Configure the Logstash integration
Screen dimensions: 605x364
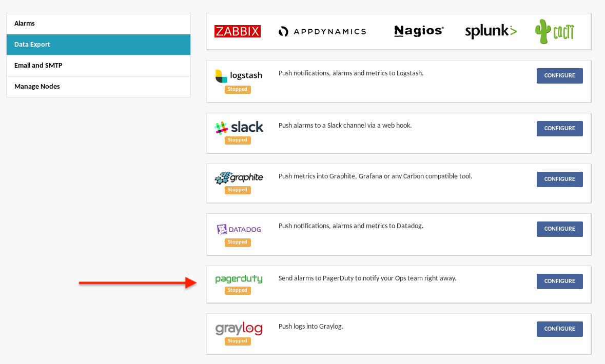click(x=559, y=76)
